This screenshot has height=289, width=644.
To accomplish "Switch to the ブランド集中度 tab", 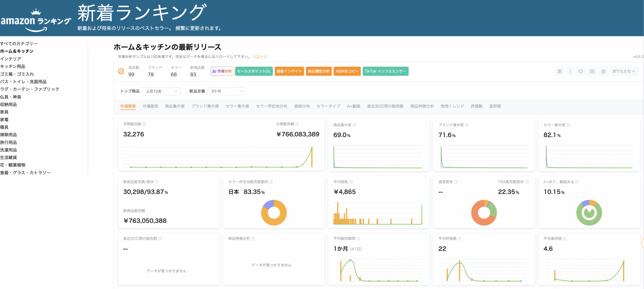I will pyautogui.click(x=205, y=106).
